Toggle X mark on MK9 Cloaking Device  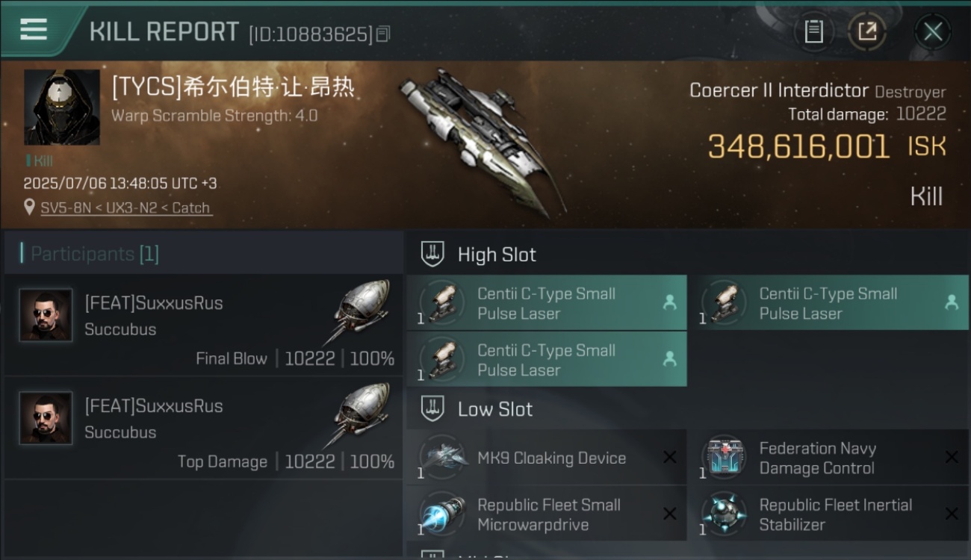(669, 457)
